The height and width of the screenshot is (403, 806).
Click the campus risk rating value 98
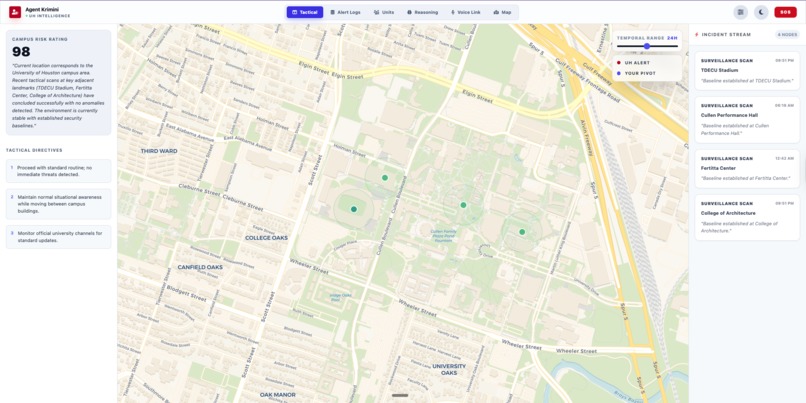[x=21, y=52]
